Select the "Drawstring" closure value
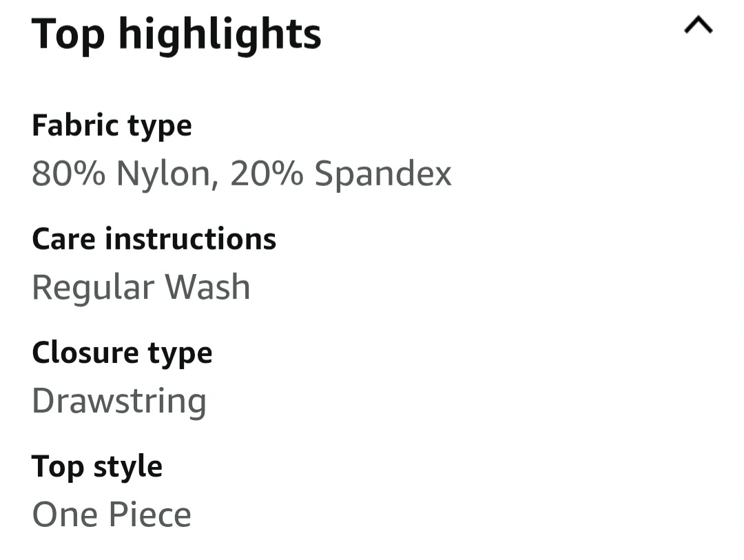The width and height of the screenshot is (744, 560). pos(119,401)
